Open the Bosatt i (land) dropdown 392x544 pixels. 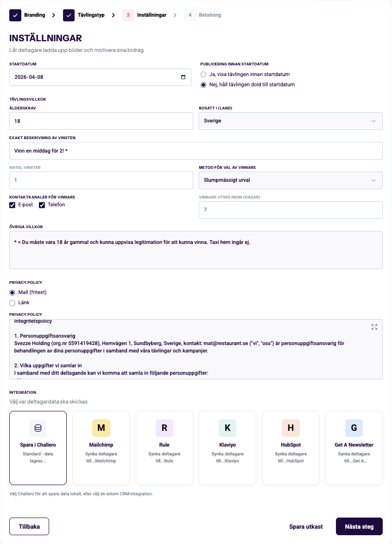(x=291, y=121)
